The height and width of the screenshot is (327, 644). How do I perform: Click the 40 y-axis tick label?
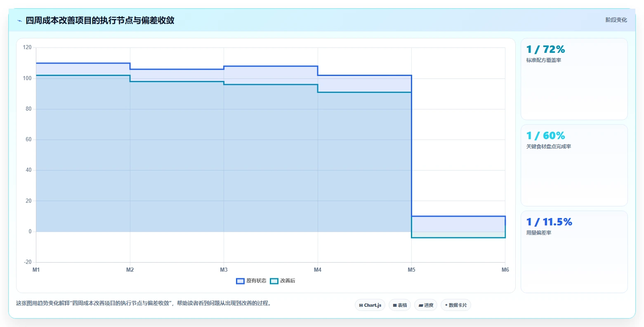click(28, 170)
